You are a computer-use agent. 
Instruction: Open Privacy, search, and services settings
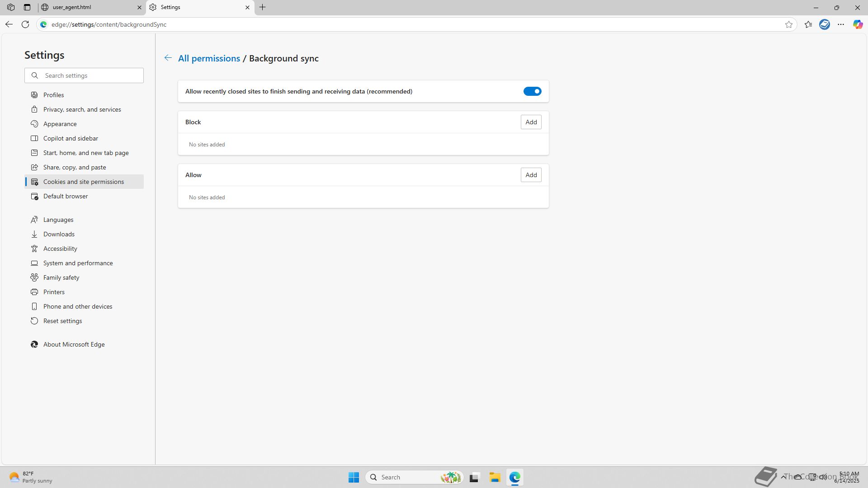tap(82, 109)
